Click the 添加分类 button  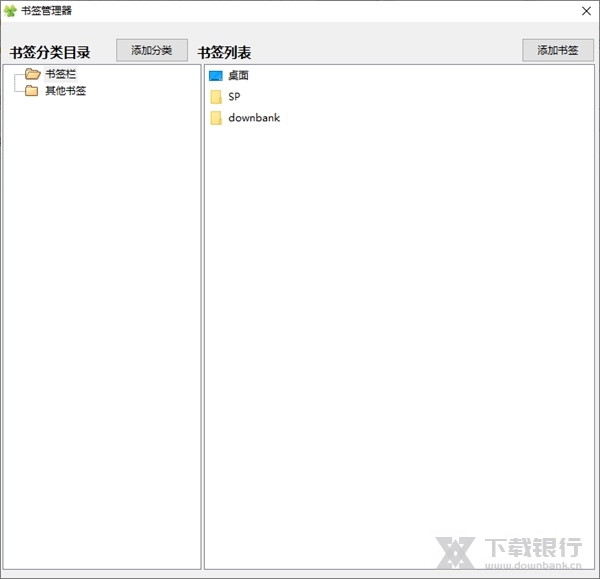coord(152,50)
